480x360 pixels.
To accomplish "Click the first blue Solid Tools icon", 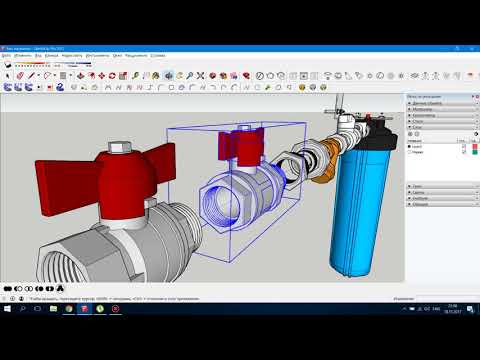I will coord(8,88).
